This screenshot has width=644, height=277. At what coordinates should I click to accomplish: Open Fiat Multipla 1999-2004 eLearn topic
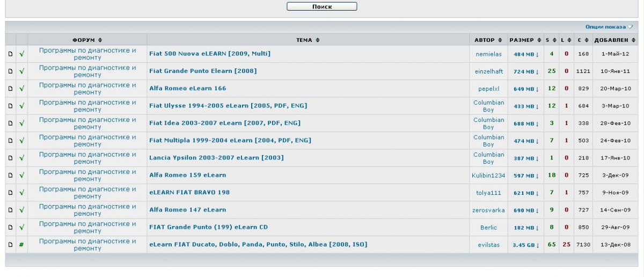pyautogui.click(x=230, y=141)
